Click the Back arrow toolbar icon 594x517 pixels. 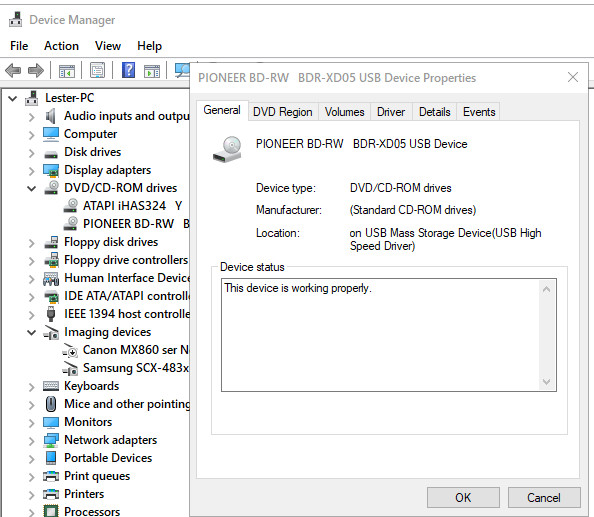coord(13,70)
